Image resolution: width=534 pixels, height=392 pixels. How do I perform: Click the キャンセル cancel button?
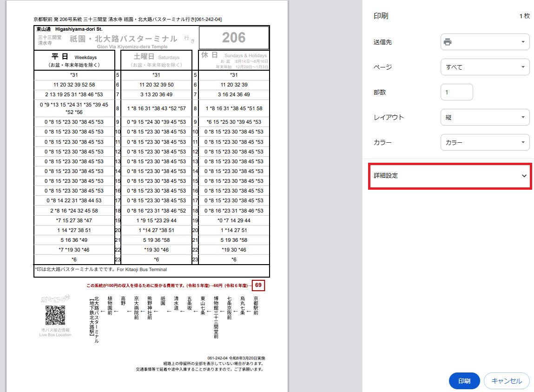(507, 381)
